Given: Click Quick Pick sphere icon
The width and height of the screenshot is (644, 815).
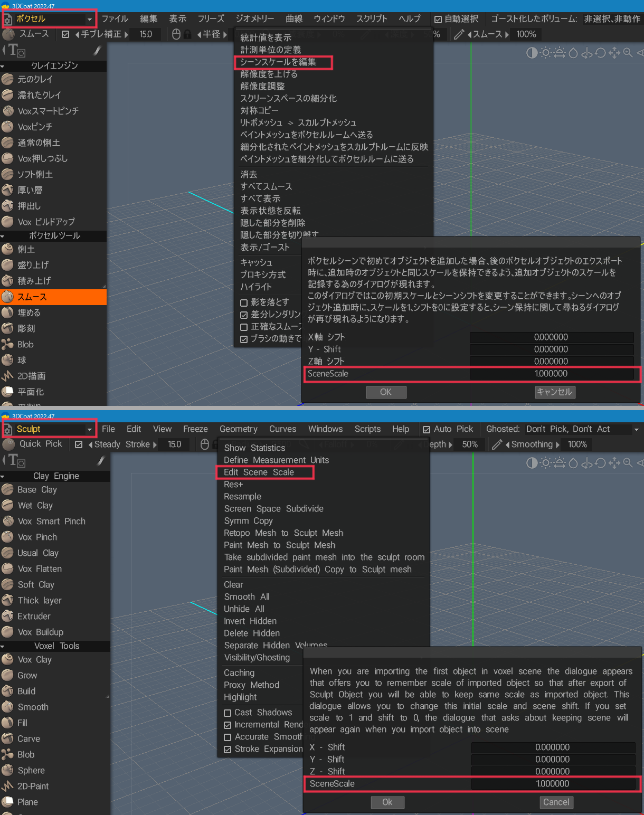Looking at the screenshot, I should [8, 444].
